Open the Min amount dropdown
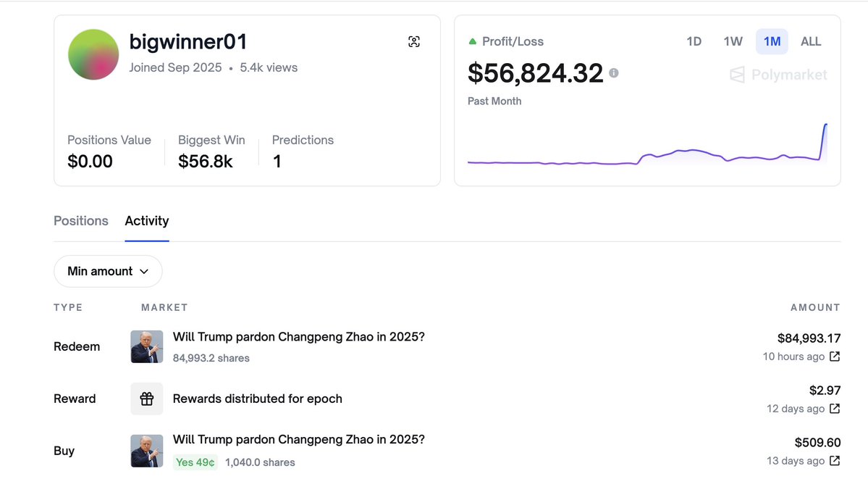Image resolution: width=868 pixels, height=479 pixels. [x=108, y=271]
